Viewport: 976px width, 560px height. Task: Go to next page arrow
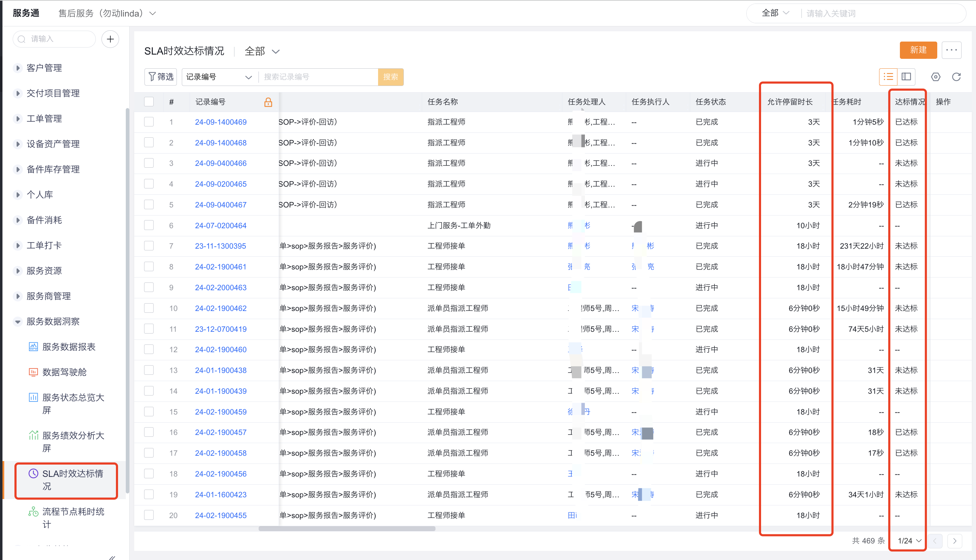955,541
